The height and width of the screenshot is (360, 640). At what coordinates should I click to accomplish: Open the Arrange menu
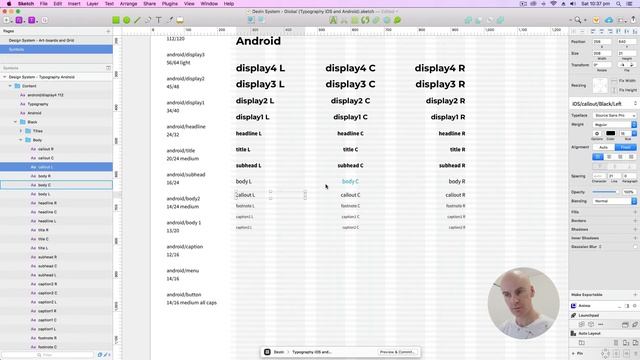pos(128,4)
